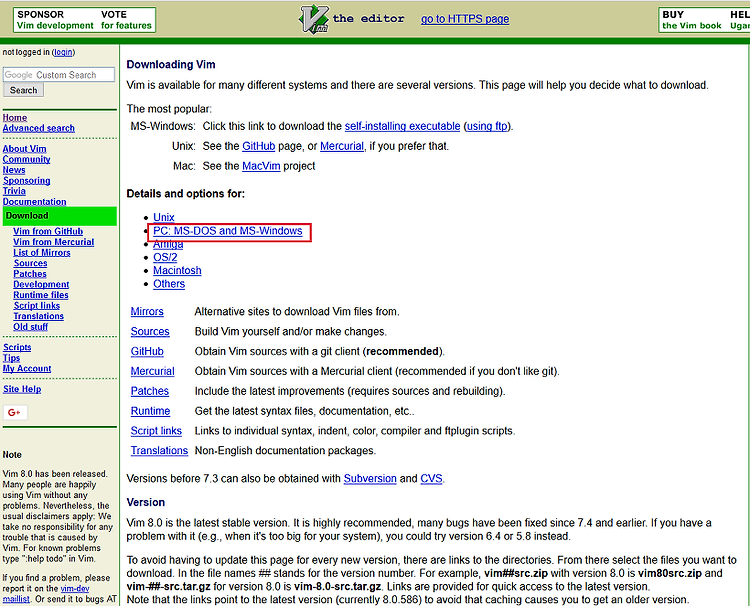Click the Downloading Vim heading
The image size is (750, 606).
pos(171,65)
